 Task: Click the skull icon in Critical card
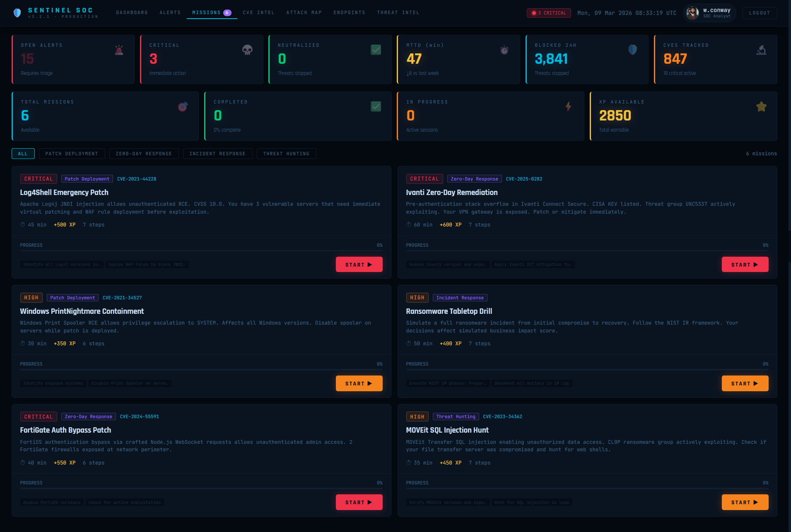coord(247,50)
